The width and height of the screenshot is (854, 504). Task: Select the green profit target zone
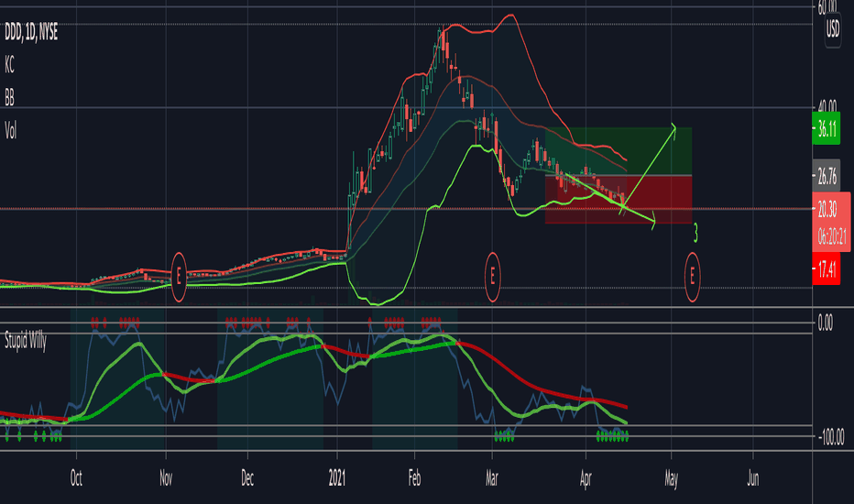(619, 151)
